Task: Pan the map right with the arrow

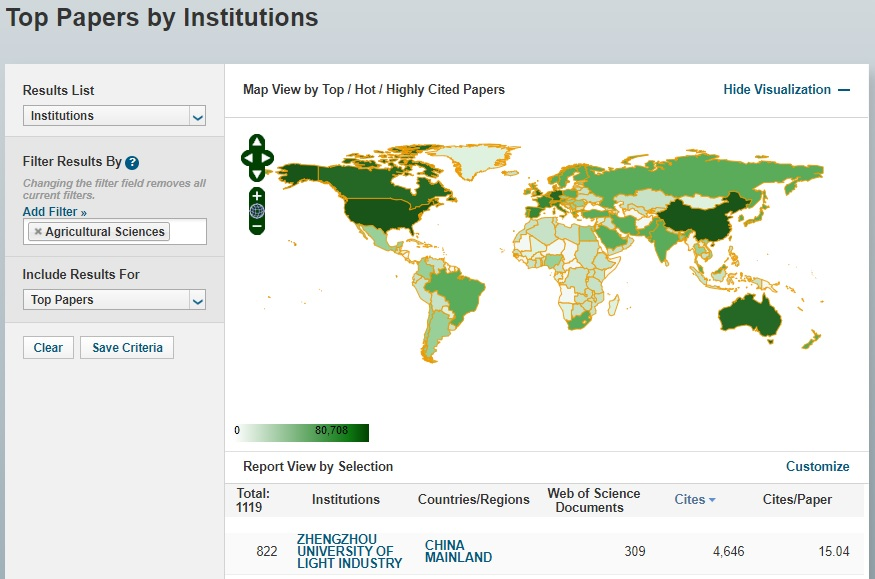Action: click(268, 158)
